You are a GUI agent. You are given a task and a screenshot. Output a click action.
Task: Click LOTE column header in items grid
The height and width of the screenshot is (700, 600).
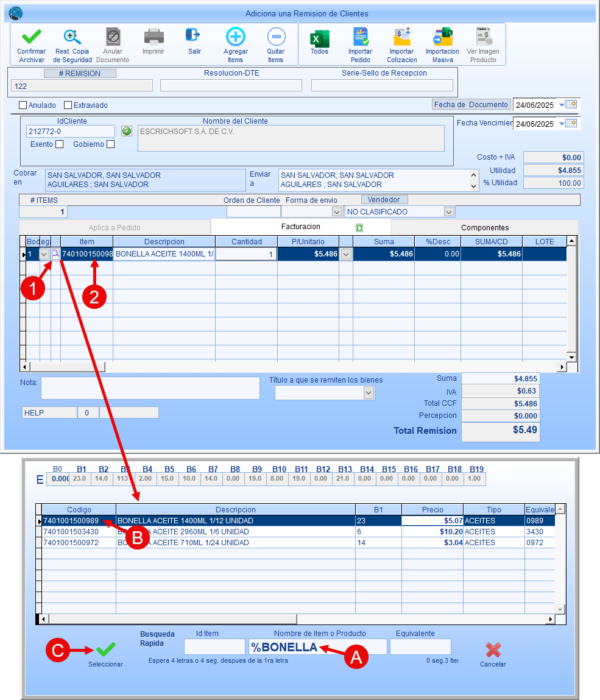[545, 241]
